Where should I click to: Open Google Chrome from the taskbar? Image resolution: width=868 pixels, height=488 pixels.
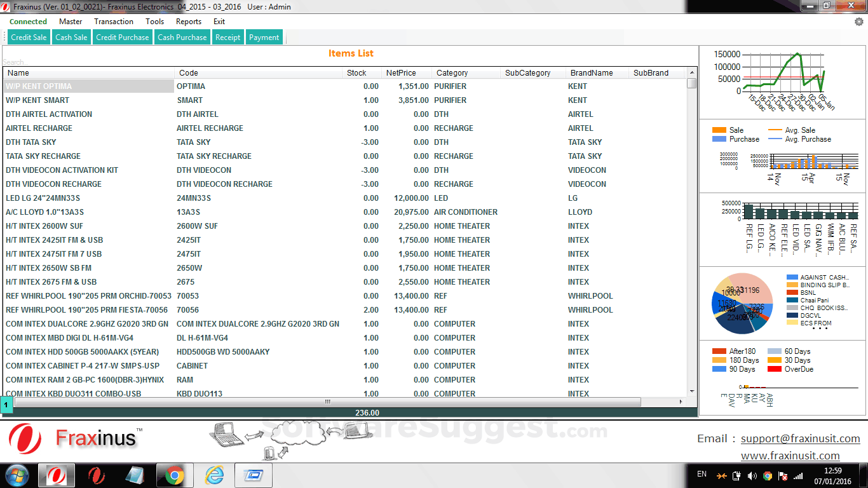175,475
